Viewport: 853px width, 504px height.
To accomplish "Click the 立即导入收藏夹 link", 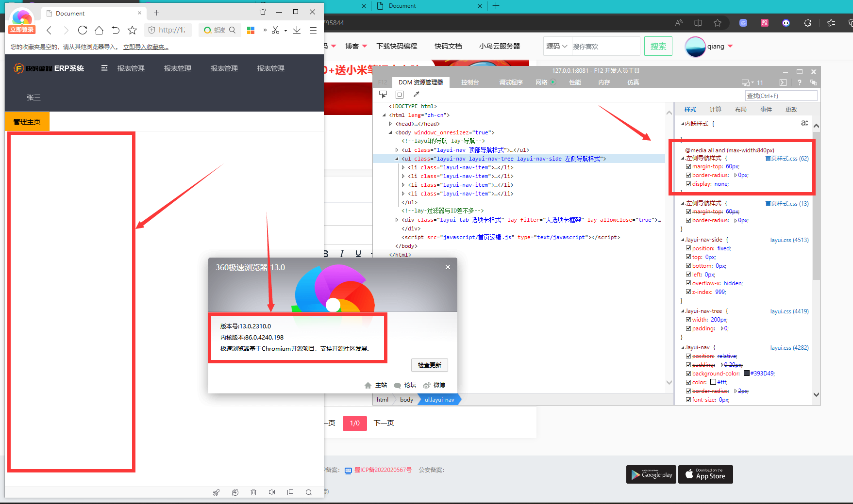I will tap(146, 47).
